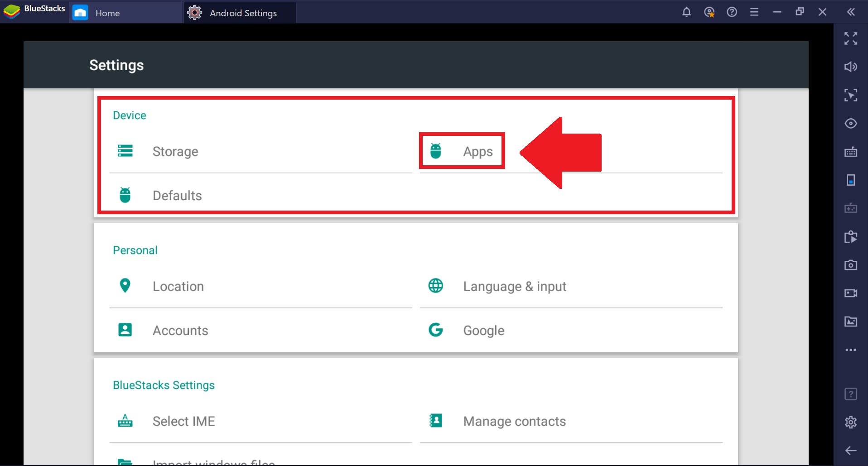Click the Storage list icon
868x466 pixels.
[125, 151]
